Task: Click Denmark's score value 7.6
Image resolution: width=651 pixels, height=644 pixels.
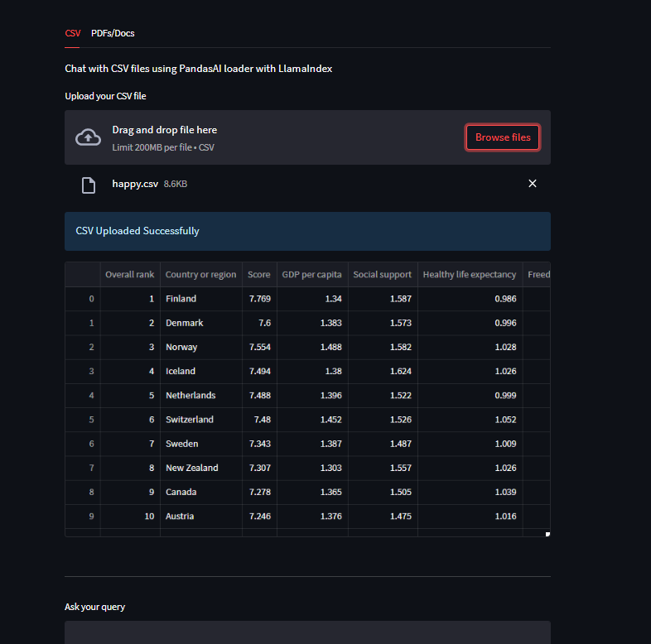Action: (259, 323)
